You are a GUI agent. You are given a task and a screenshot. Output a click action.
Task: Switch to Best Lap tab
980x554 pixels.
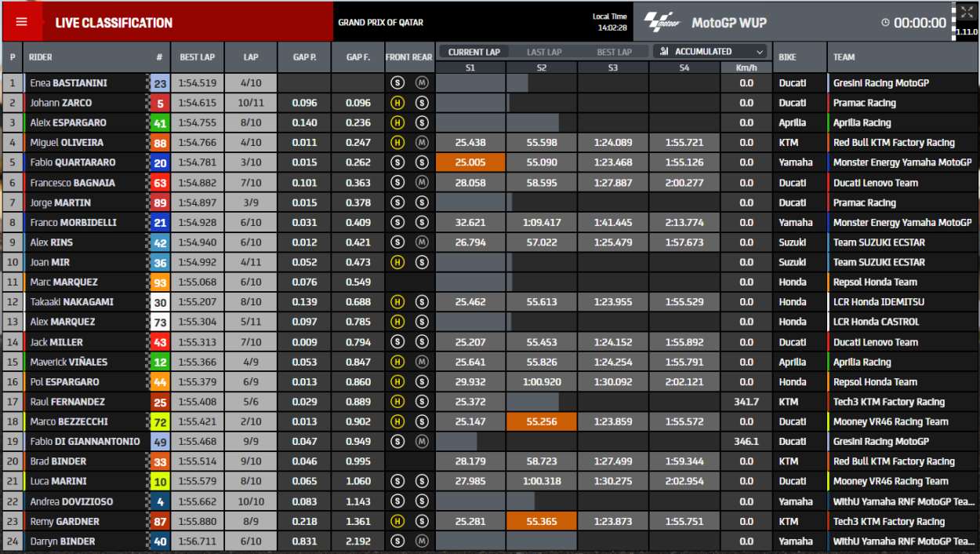[x=614, y=52]
